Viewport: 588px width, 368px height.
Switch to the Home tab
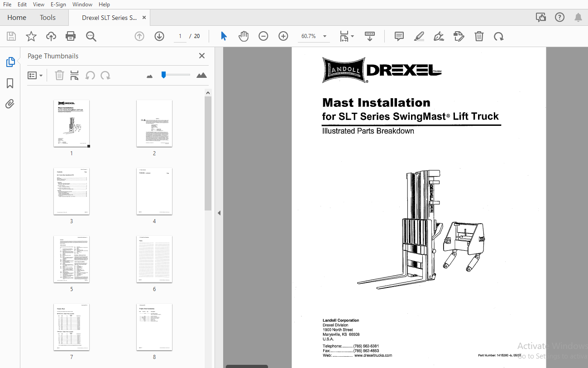pos(17,17)
